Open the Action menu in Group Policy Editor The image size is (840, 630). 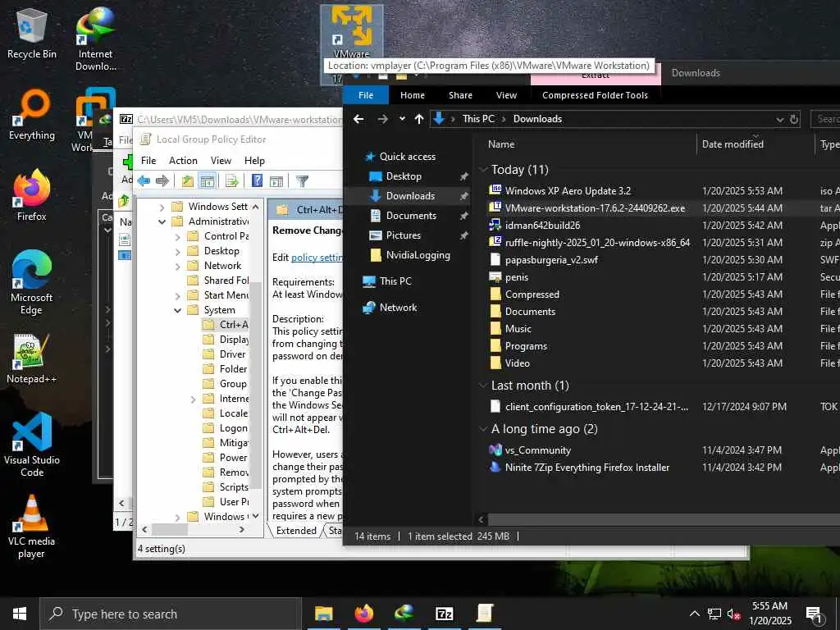pos(183,161)
